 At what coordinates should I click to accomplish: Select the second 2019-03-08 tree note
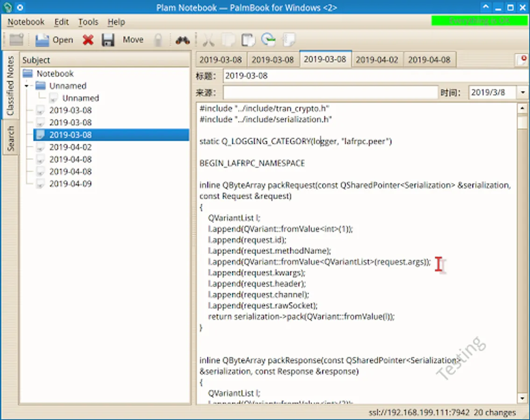71,122
